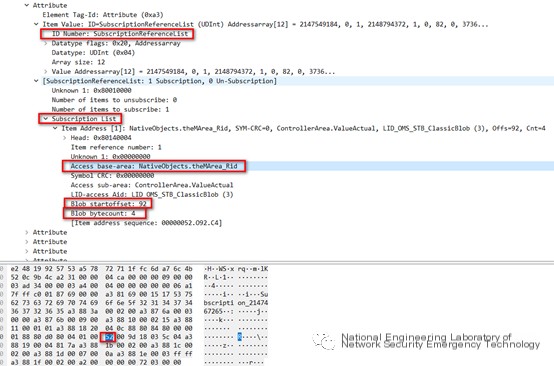This screenshot has height=366, width=554.
Task: Select Element Tag-Id Attribute (0xa3) row
Action: (x=103, y=15)
